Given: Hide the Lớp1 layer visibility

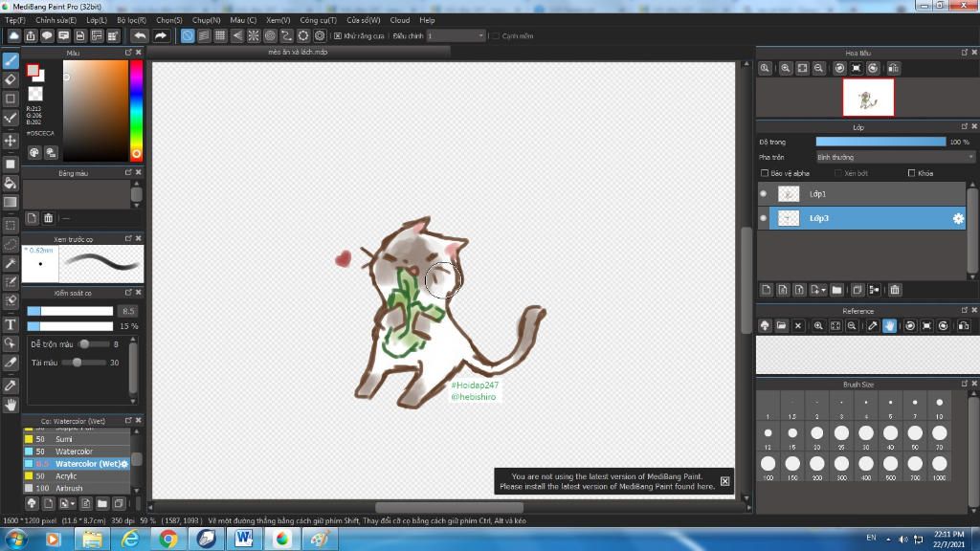Looking at the screenshot, I should 763,193.
